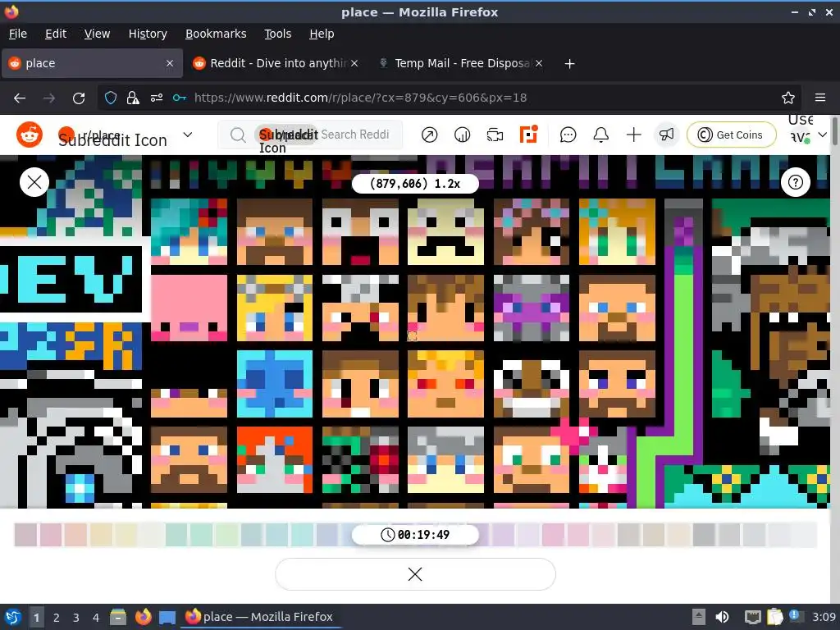840x630 pixels.
Task: Click the 00:19:49 cooldown timer
Action: coord(415,535)
